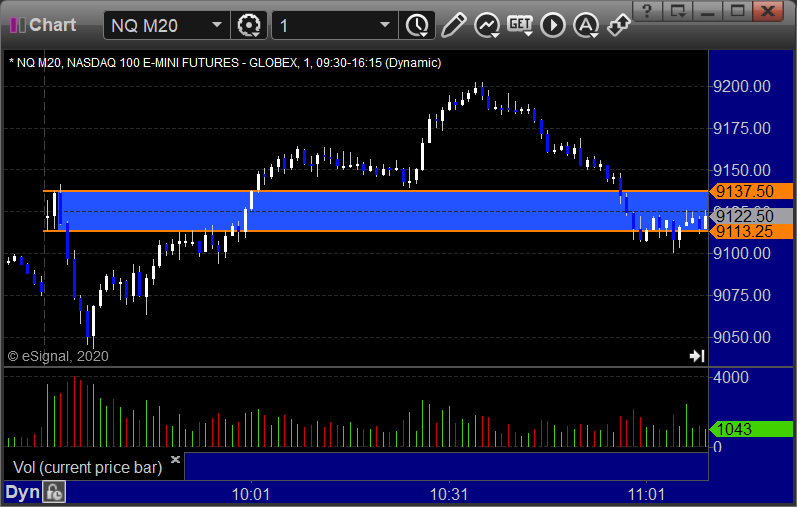Click the 9200.00 price axis label

[742, 86]
